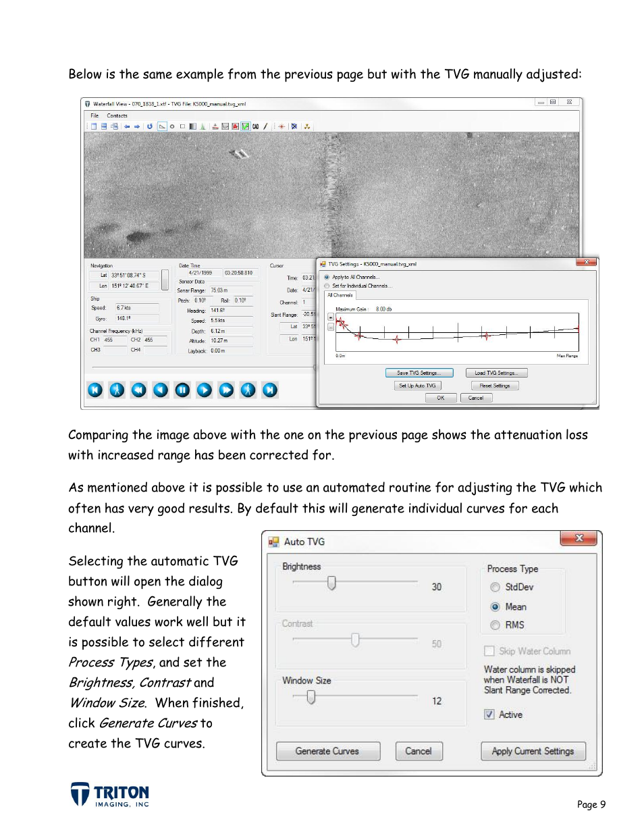Click the blue right arrow toolbar icon

point(137,126)
